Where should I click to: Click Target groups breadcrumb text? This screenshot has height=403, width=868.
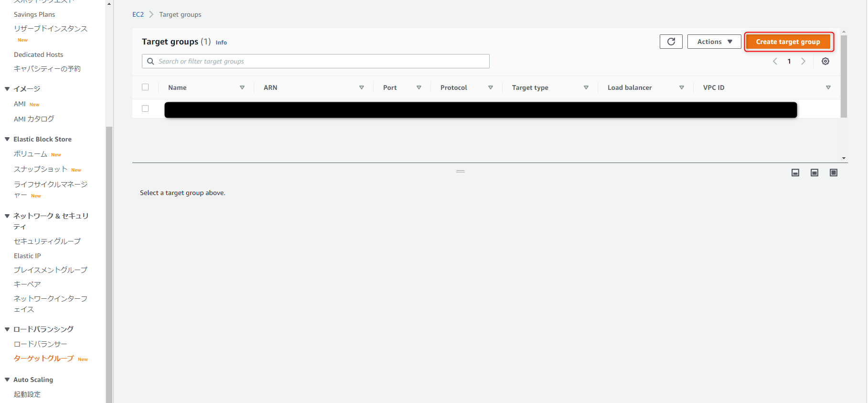(180, 14)
